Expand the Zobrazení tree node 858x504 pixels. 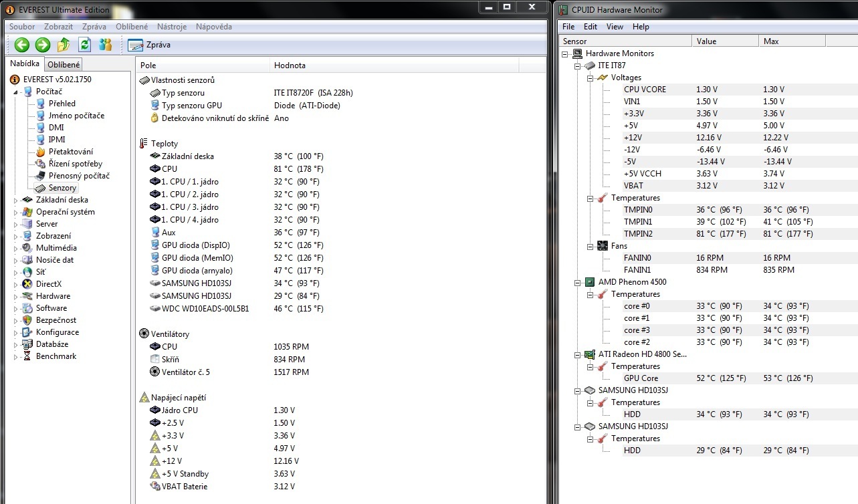click(17, 236)
